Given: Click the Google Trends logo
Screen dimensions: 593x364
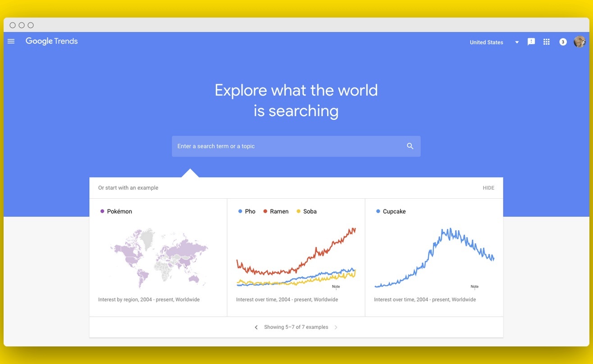Looking at the screenshot, I should [52, 41].
